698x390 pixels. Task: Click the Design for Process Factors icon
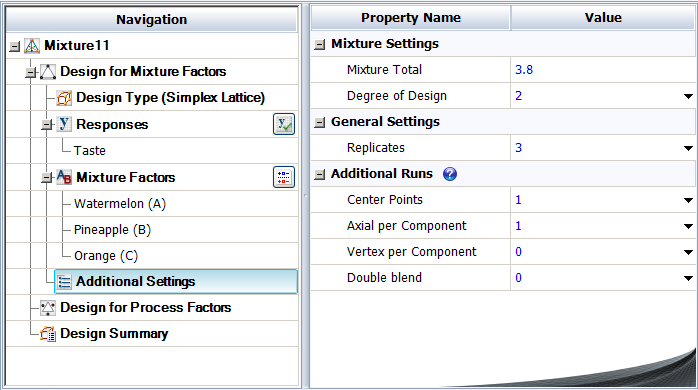48,308
